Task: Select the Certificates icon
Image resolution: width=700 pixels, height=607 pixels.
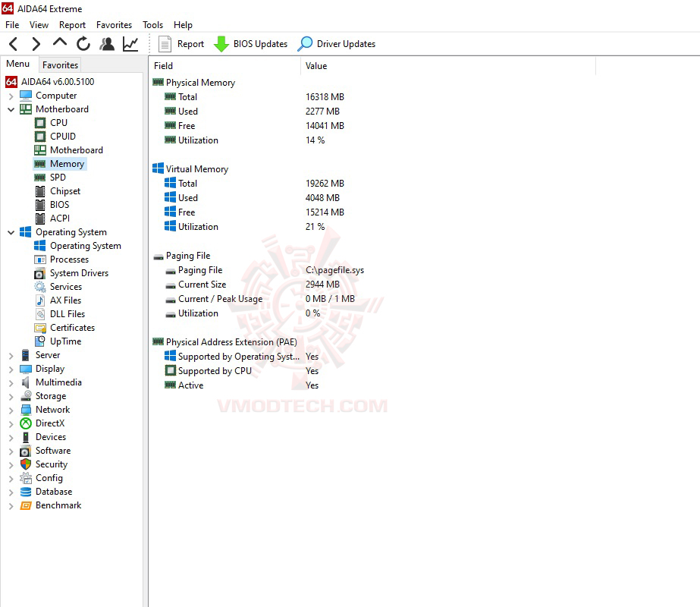Action: pos(40,328)
